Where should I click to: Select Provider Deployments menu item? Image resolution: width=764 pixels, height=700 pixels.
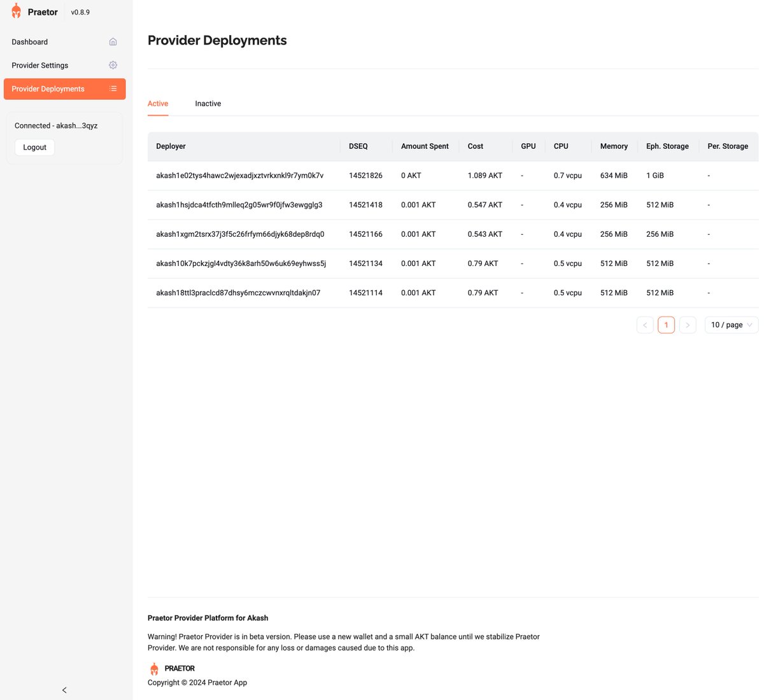pos(64,88)
